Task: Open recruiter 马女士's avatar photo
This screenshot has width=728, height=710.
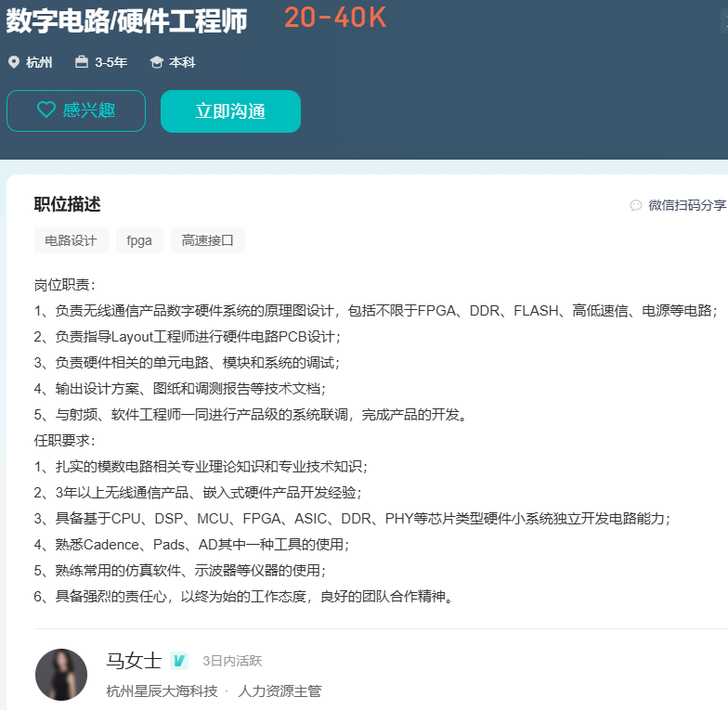Action: (x=61, y=675)
